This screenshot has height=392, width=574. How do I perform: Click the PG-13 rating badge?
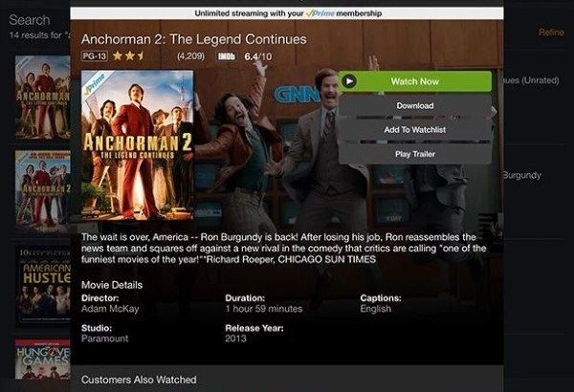(95, 56)
